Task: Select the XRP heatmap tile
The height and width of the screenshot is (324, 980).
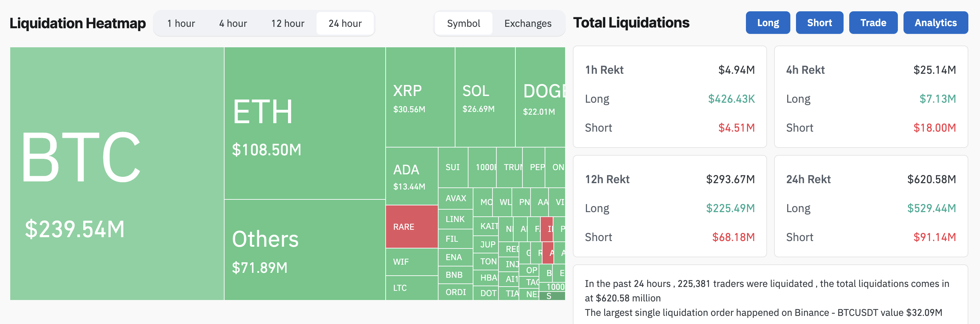Action: click(420, 97)
